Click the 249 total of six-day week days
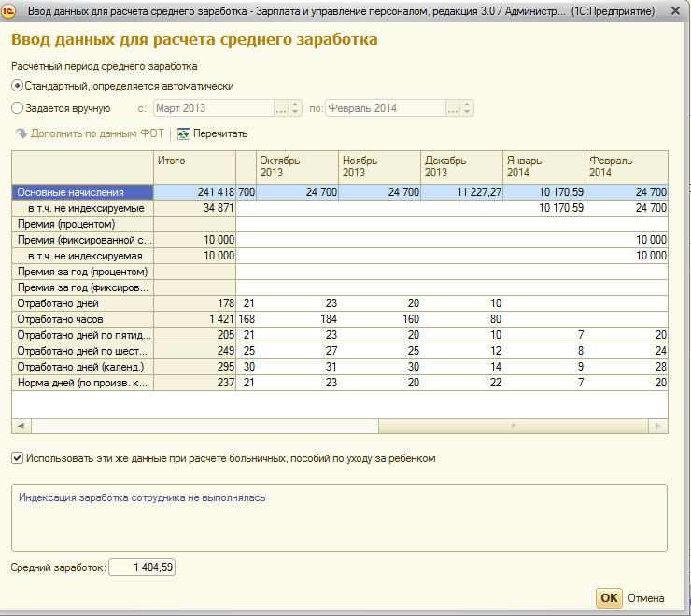 [x=194, y=351]
